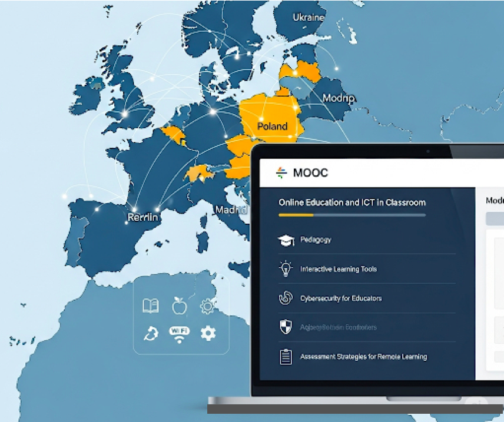
Task: Click the circular refresh arrow icon
Action: [151, 334]
